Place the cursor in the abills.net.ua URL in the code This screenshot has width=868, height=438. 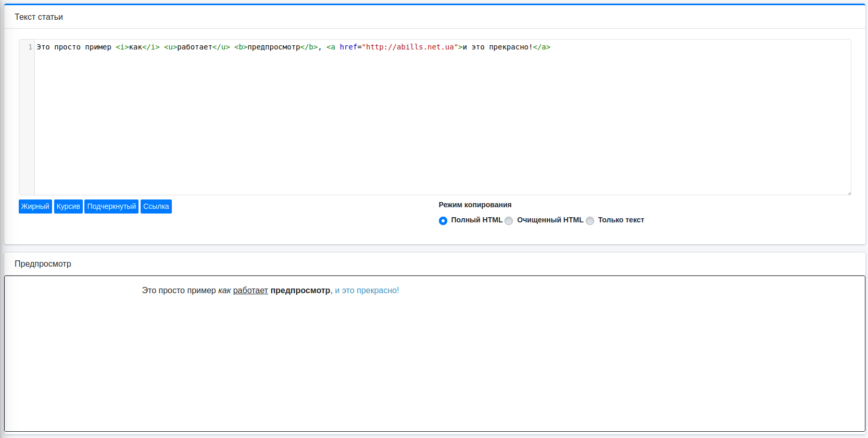410,47
